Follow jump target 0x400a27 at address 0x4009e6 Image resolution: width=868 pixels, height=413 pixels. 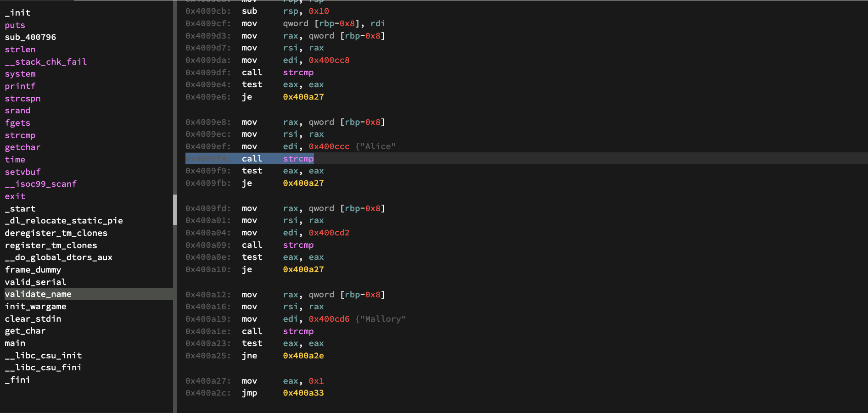coord(303,97)
